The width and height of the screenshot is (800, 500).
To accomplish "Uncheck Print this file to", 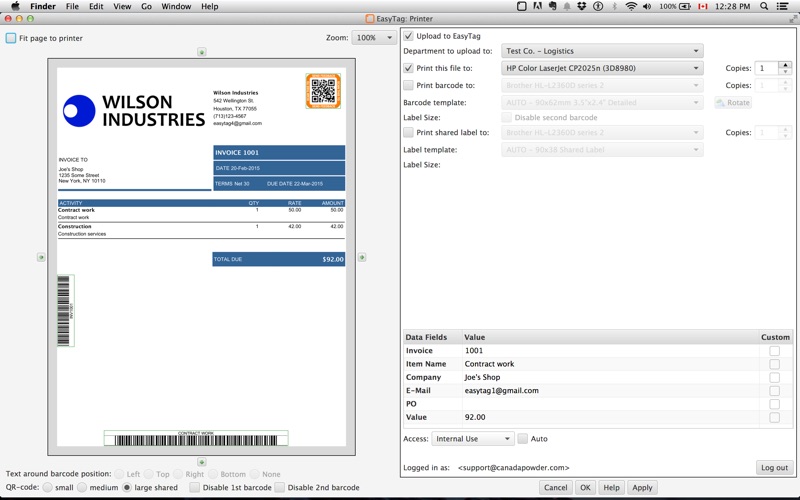I will click(x=408, y=68).
